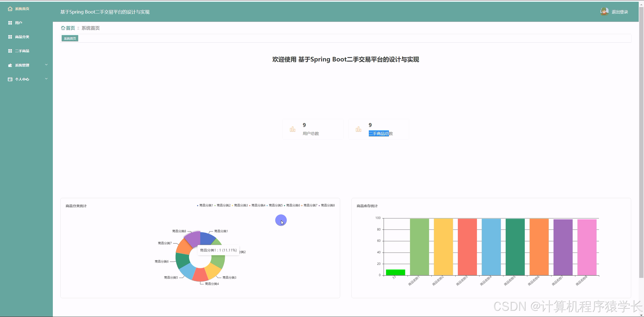Screen dimensions: 644x317
Task: Click the 个人中心 card icon in sidebar
Action: (10, 79)
